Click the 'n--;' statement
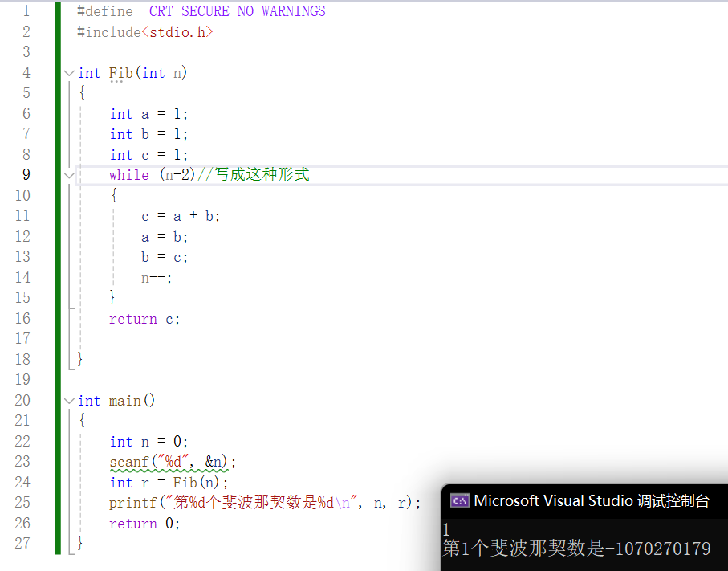 click(x=157, y=278)
